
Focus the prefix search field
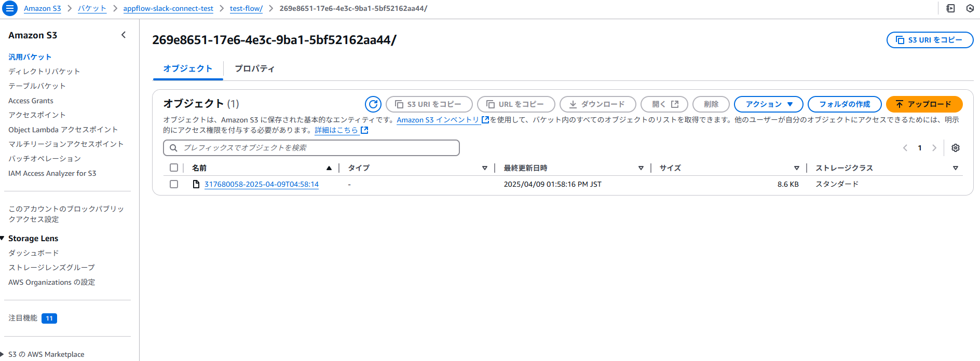click(x=311, y=148)
